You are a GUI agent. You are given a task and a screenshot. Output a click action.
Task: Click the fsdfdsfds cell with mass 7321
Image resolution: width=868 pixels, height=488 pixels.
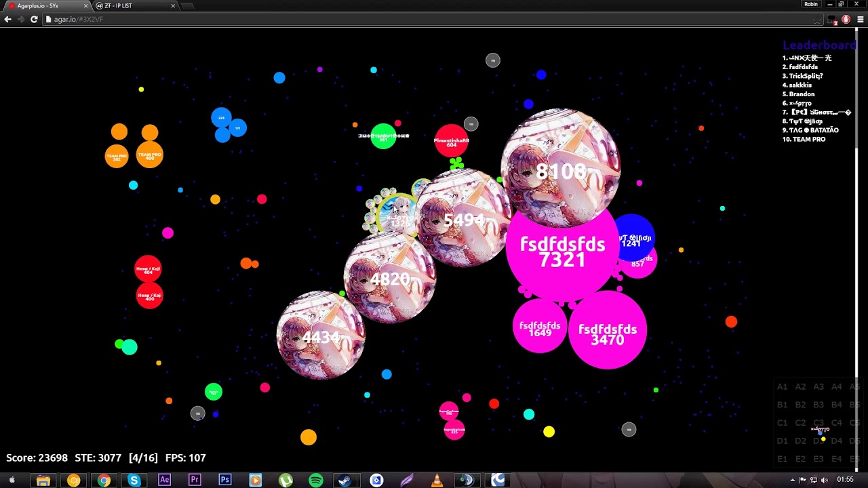pyautogui.click(x=562, y=252)
